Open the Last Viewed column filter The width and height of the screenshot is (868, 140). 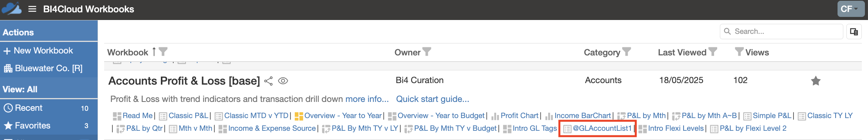point(713,52)
